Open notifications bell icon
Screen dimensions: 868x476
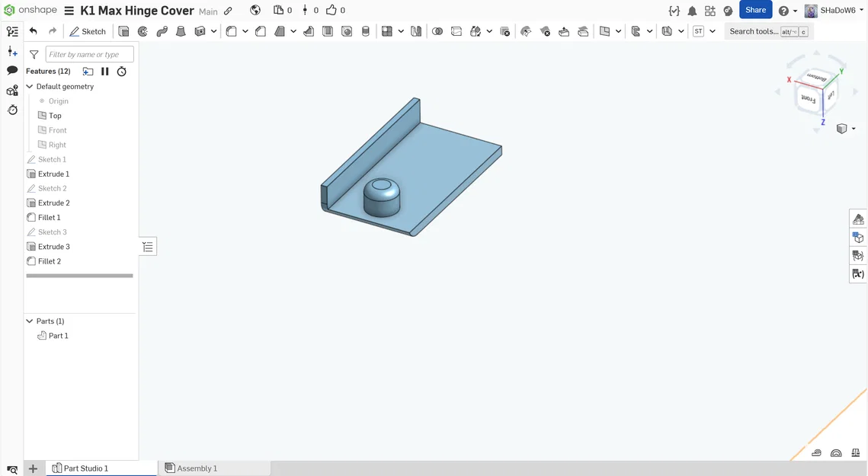tap(692, 11)
